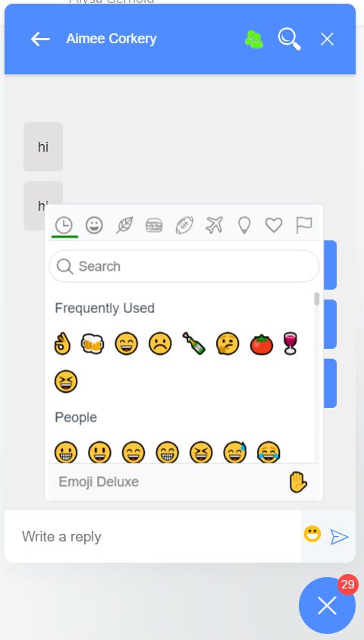Open the Food & Drink burger tab

[154, 225]
